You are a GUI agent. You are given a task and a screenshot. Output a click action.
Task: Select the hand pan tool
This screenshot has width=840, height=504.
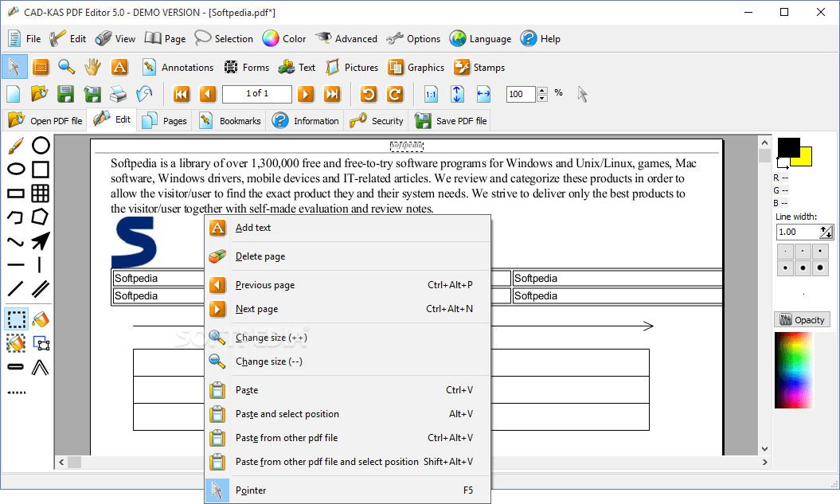pos(92,67)
